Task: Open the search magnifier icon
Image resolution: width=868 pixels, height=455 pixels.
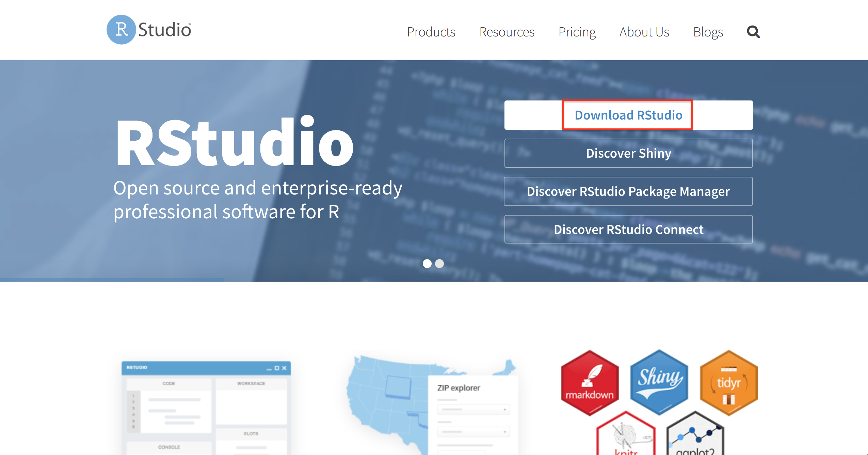Action: tap(753, 32)
